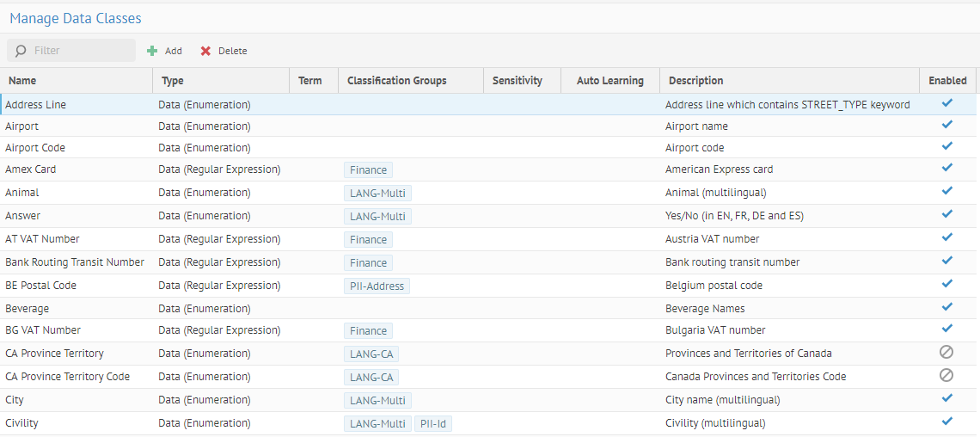Click the PII-Address tag on BE Postal Code
The width and height of the screenshot is (980, 437).
tap(377, 286)
